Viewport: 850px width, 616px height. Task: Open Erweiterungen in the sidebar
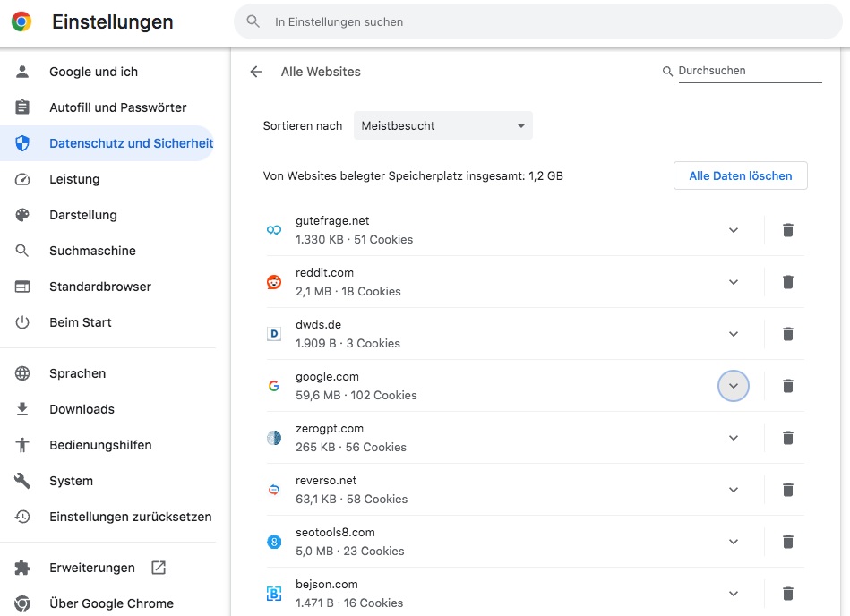tap(92, 568)
